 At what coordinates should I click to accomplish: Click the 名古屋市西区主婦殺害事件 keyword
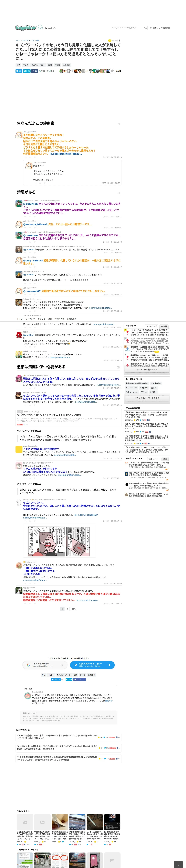[137, 384]
